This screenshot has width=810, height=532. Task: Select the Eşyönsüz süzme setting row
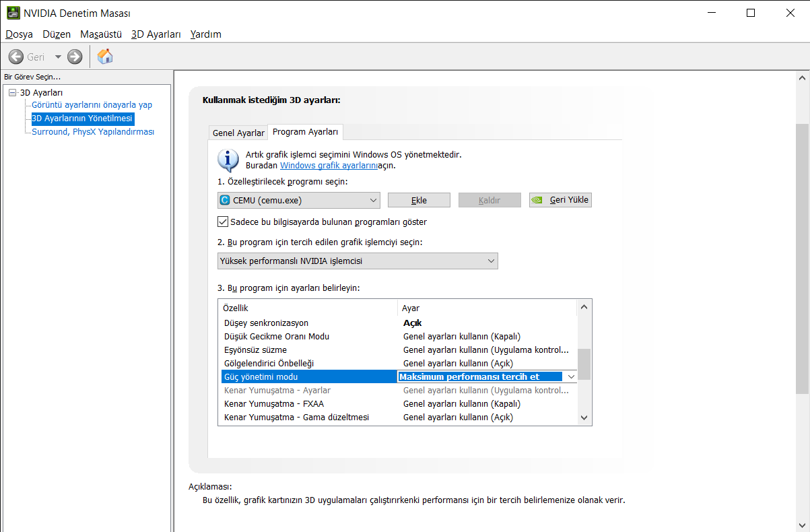(x=398, y=350)
